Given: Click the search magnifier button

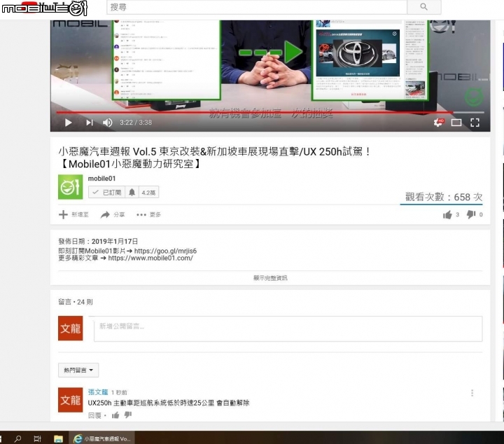Looking at the screenshot, I should pyautogui.click(x=423, y=7).
